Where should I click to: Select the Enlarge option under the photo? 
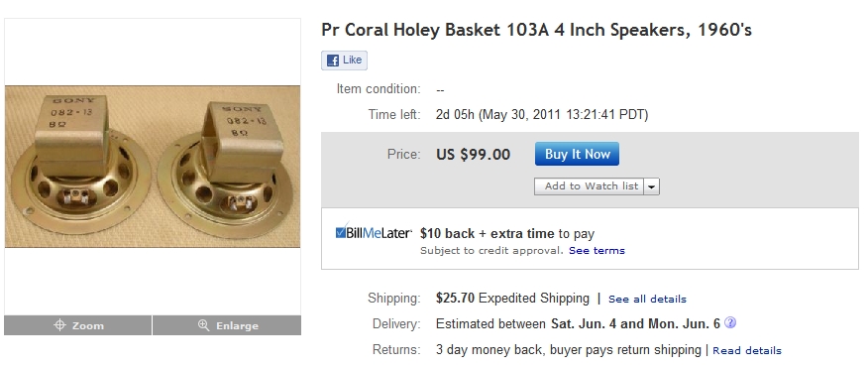click(x=227, y=325)
